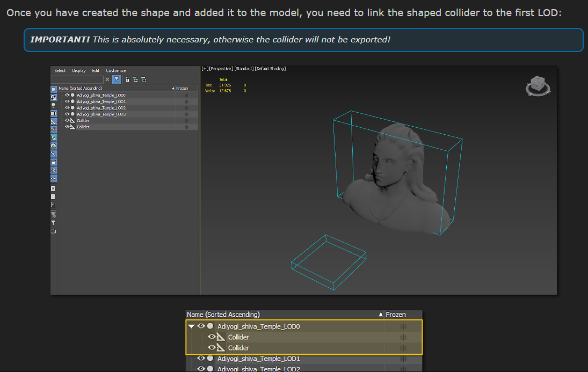Click the Invert Display icon in sidebar
The height and width of the screenshot is (372, 588).
tap(53, 205)
